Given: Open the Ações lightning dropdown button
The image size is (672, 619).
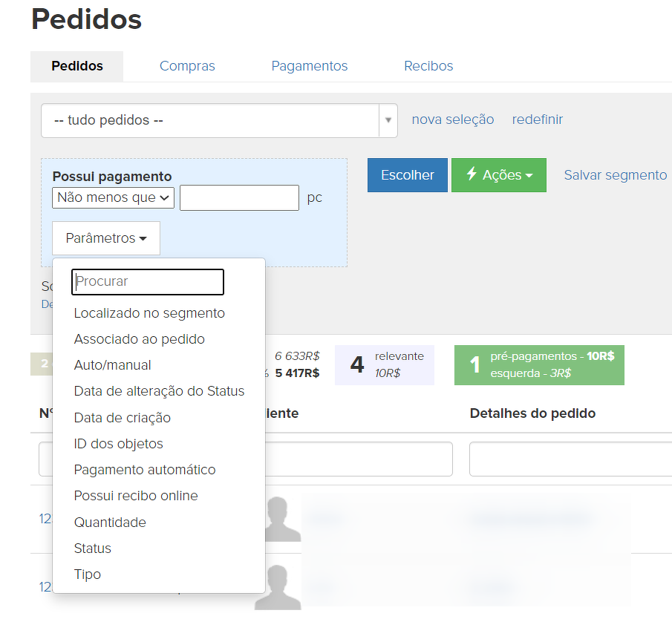Looking at the screenshot, I should (498, 175).
